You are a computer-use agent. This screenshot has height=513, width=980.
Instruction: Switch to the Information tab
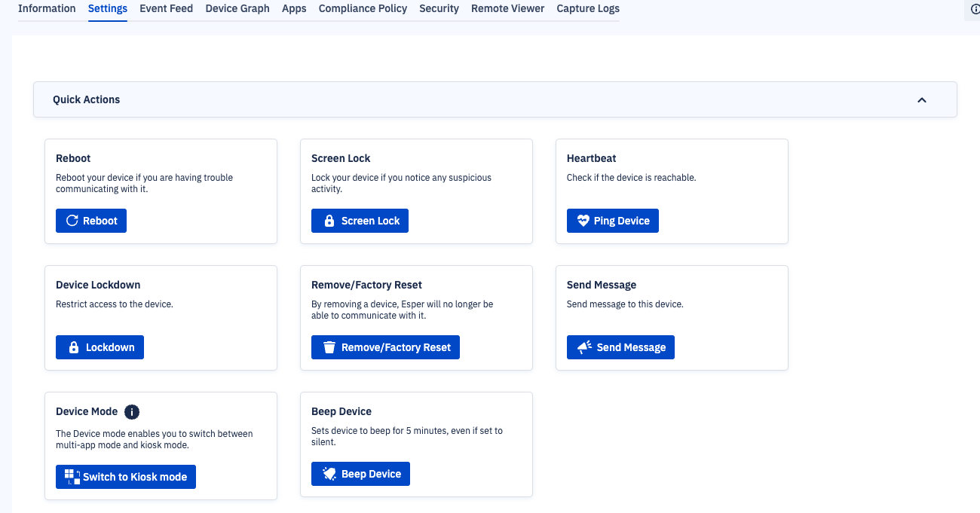(47, 8)
